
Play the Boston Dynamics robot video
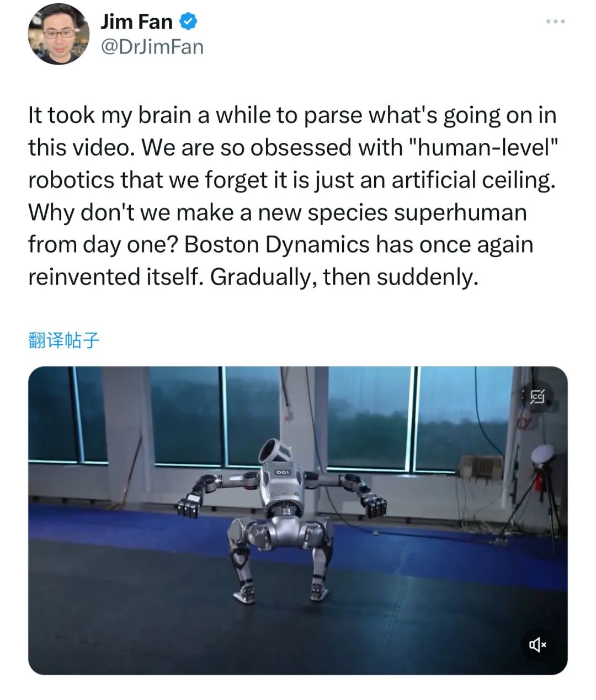click(297, 520)
